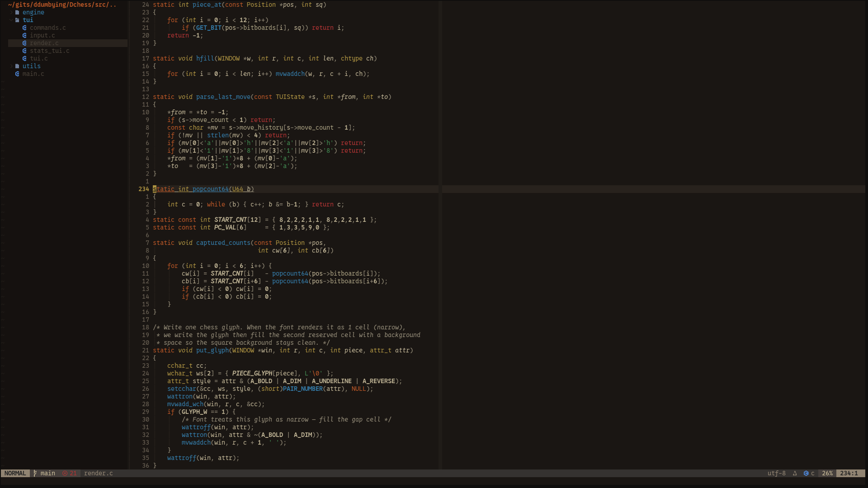
Task: Click the Linux penguin icon in the statusline
Action: tap(795, 473)
